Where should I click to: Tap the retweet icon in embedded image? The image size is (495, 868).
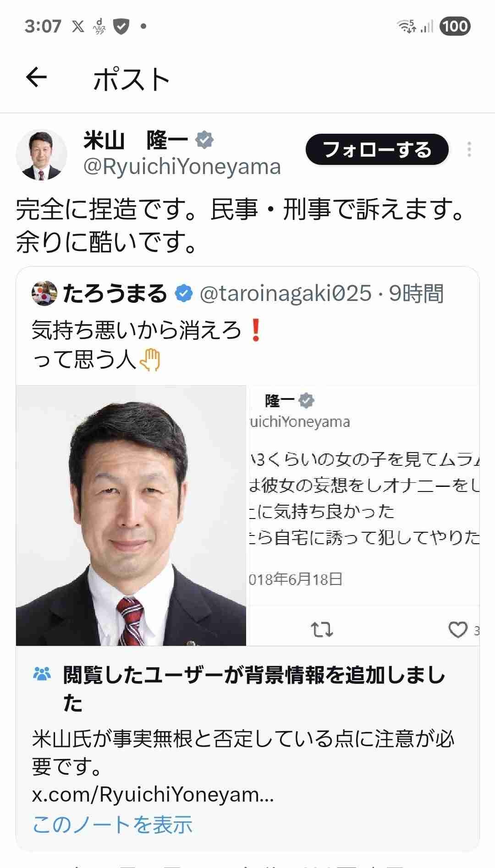coord(322,630)
